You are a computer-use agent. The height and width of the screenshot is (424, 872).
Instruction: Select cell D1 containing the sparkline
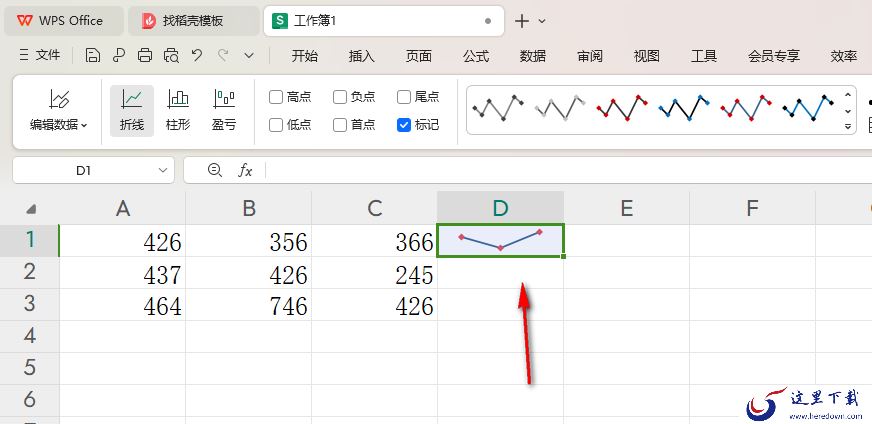tap(501, 240)
